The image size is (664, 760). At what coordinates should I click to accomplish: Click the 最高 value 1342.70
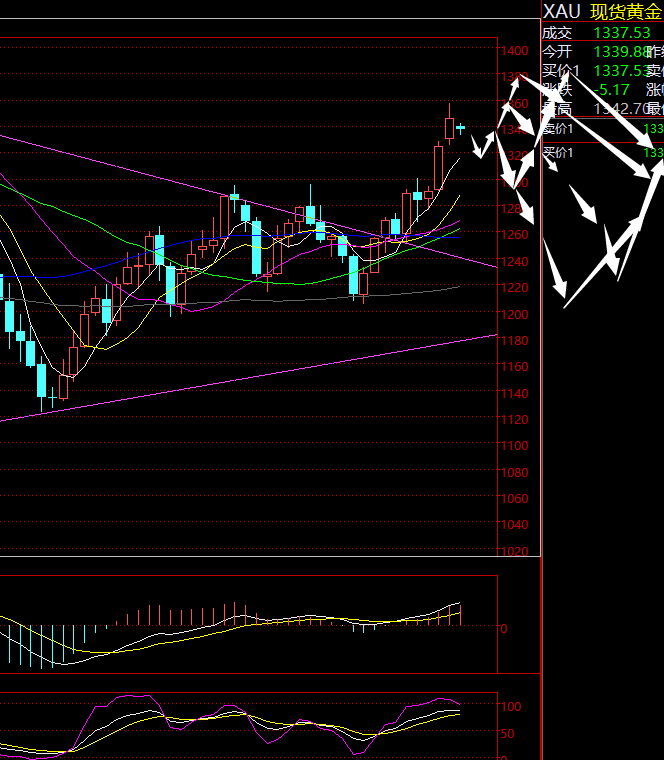tap(622, 109)
